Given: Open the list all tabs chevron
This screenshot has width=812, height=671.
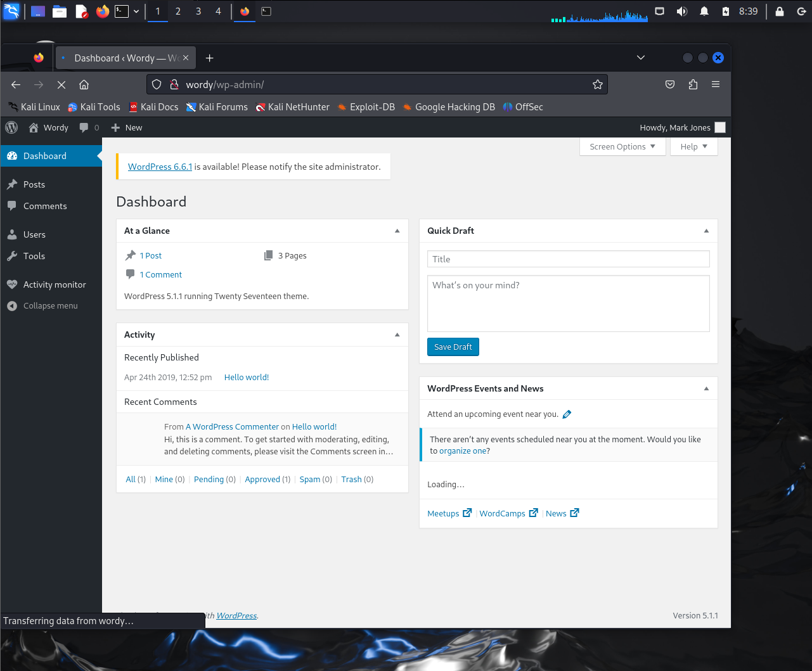Looking at the screenshot, I should click(641, 58).
